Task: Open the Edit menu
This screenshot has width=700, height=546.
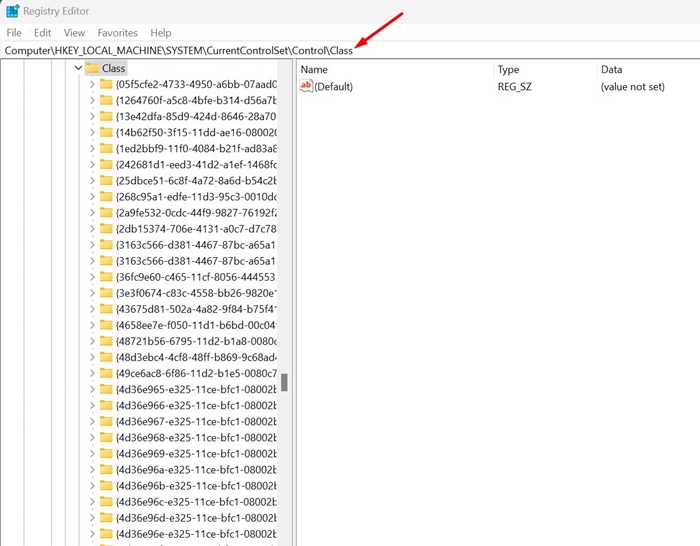Action: click(x=42, y=33)
